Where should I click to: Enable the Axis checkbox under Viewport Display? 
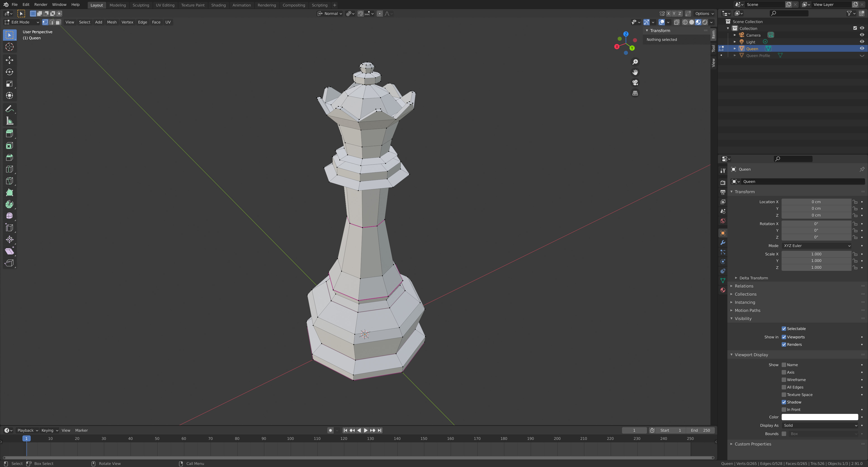pyautogui.click(x=784, y=372)
